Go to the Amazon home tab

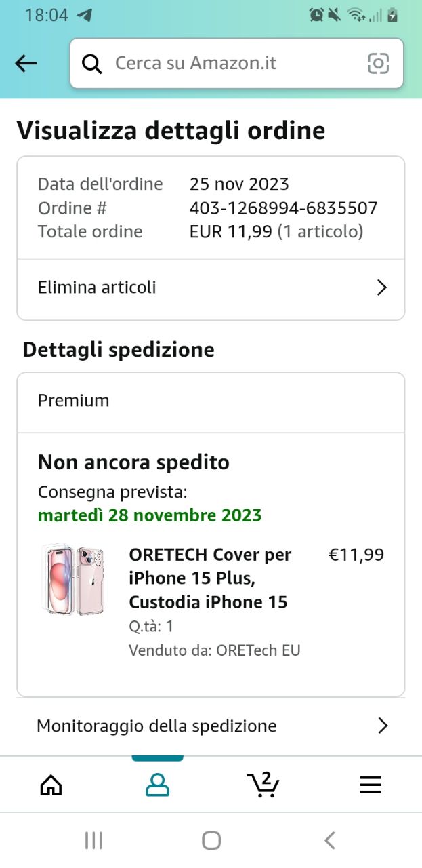[51, 785]
